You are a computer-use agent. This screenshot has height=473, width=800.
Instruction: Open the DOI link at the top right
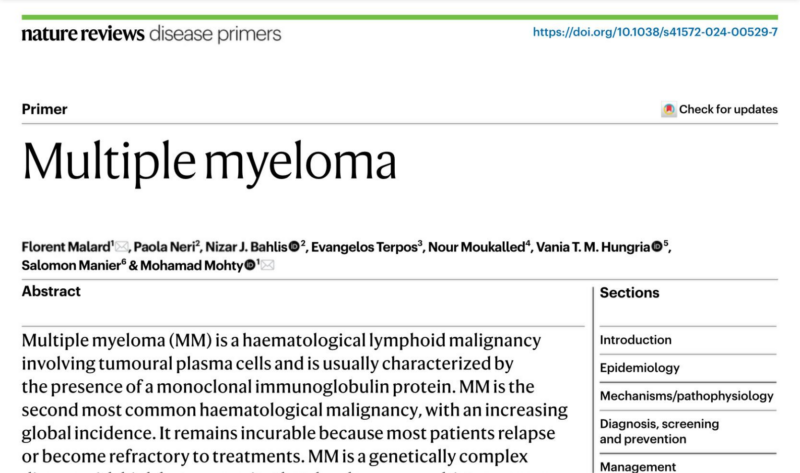655,32
